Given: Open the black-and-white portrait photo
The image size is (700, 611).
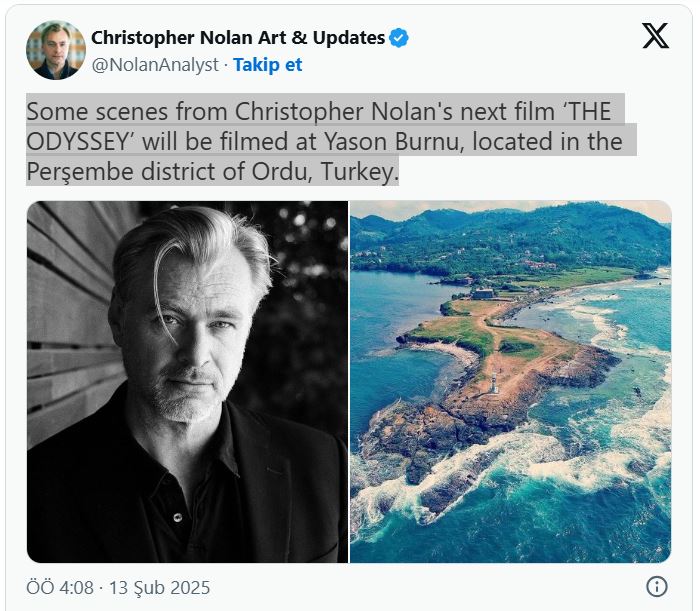Looking at the screenshot, I should coord(187,381).
